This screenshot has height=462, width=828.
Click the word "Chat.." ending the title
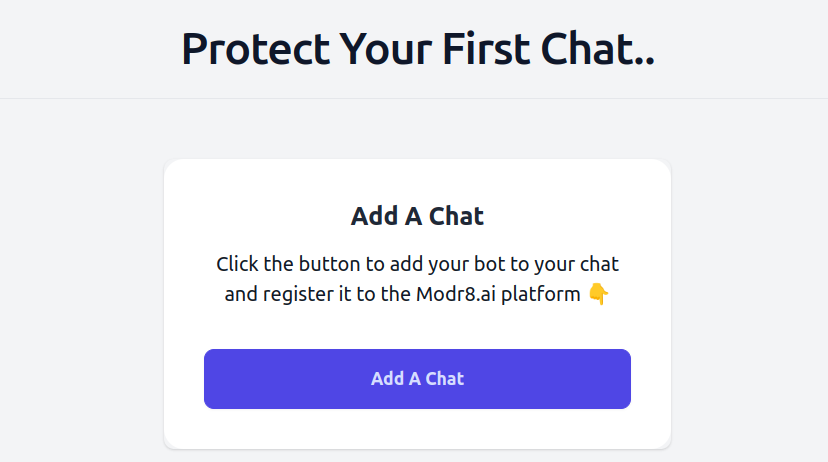pyautogui.click(x=598, y=49)
